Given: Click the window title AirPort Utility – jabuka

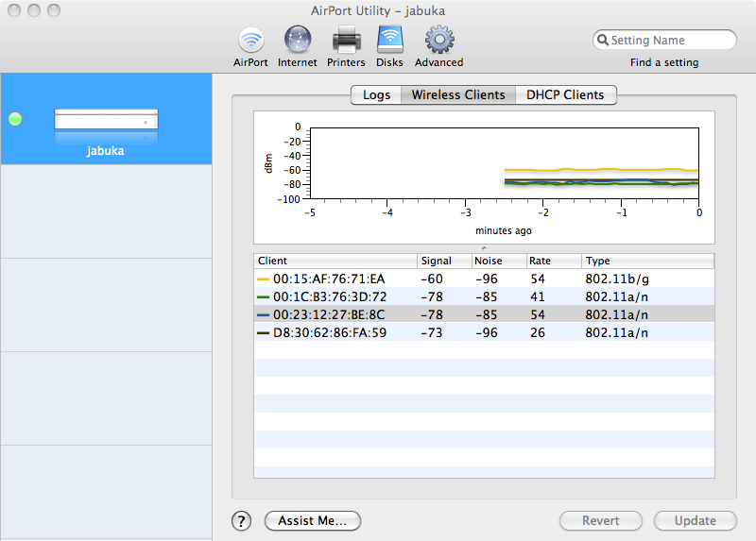Looking at the screenshot, I should 378,10.
